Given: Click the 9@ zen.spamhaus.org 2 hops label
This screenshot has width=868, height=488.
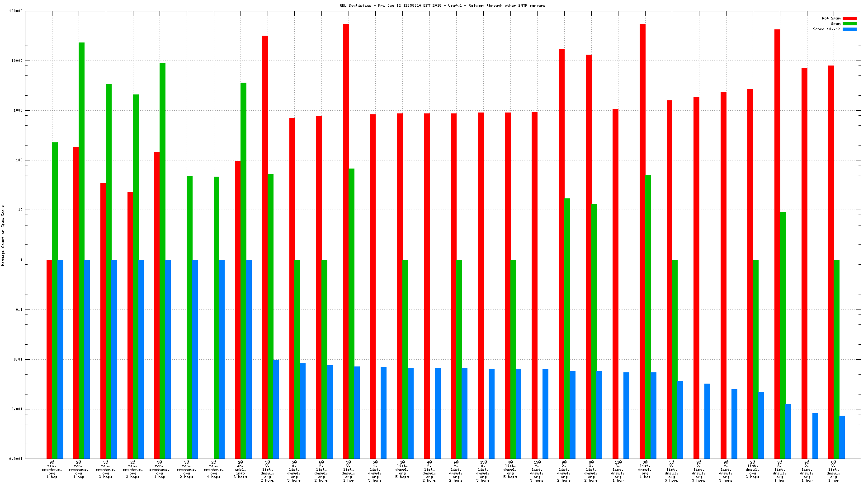Looking at the screenshot, I should click(186, 469).
